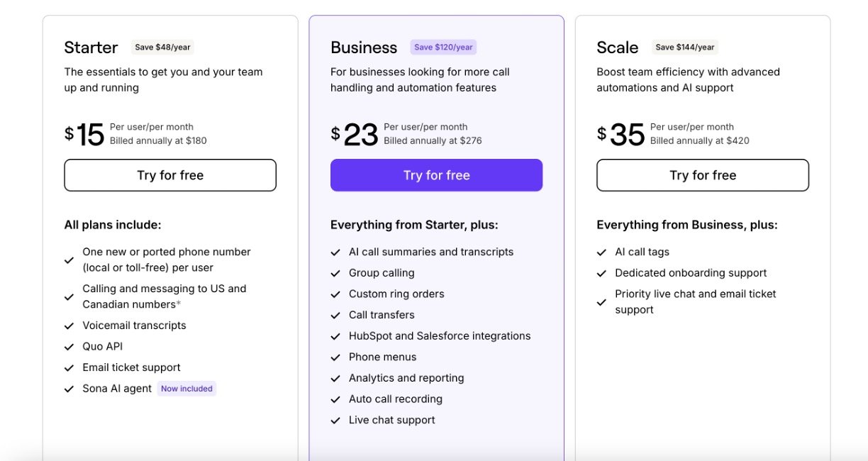Screen dimensions: 868x461
Task: Click the Save $48/year badge
Action: click(163, 48)
